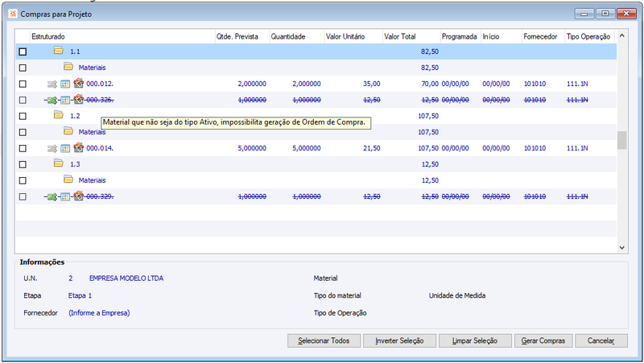Viewport: 644px width, 363px height.
Task: Click the table grid icon in row 000.012.
Action: coord(65,85)
